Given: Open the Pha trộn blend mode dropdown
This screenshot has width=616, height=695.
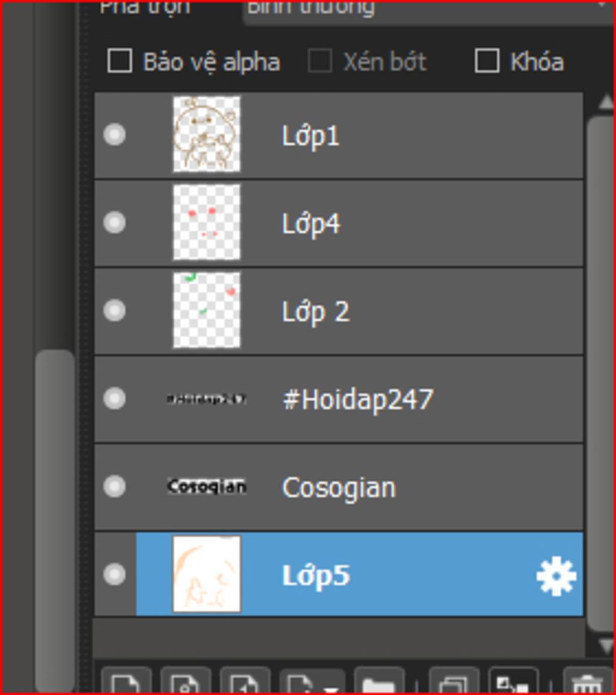Looking at the screenshot, I should tap(428, 9).
